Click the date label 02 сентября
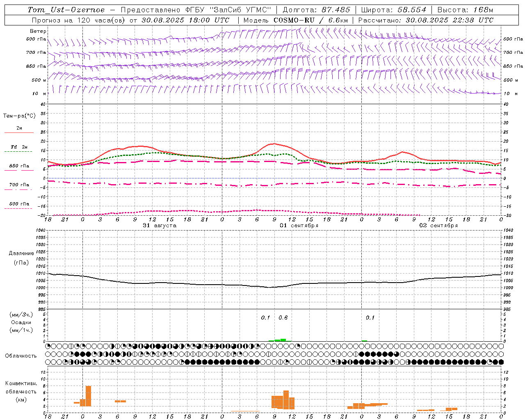Image resolution: width=525 pixels, height=420 pixels. pos(438,226)
